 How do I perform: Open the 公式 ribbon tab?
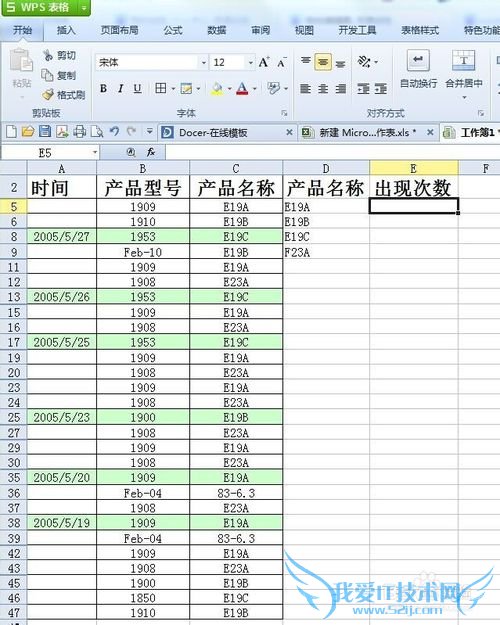[x=173, y=30]
